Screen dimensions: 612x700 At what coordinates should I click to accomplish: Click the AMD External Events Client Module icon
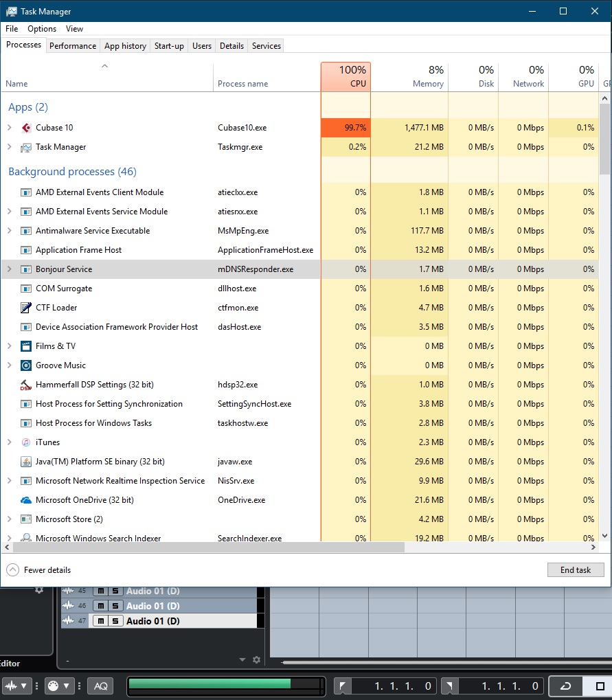pyautogui.click(x=26, y=192)
